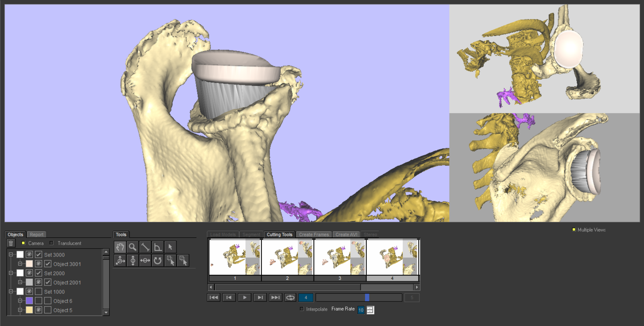Collapse the Object 5 tree node
Screen dimensions: 644x326
click(20, 310)
